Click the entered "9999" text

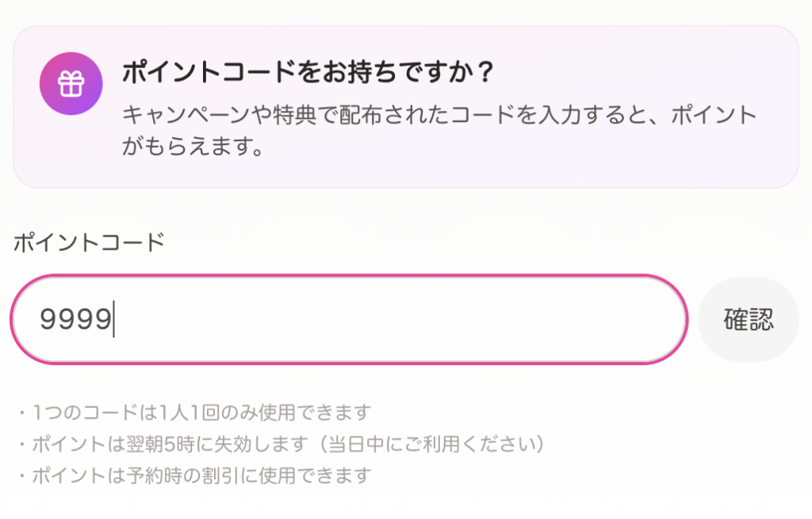pos(76,319)
